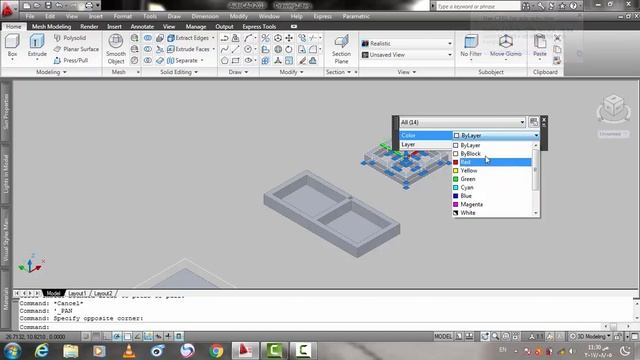Click the Zoom icon in status bar
Image resolution: width=640 pixels, height=360 pixels.
tap(495, 336)
